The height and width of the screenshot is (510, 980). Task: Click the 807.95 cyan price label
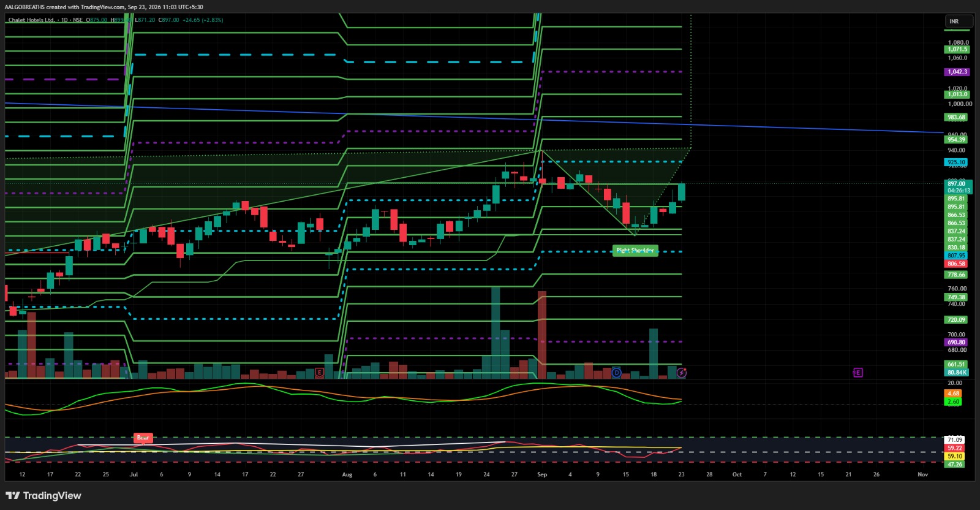[956, 256]
